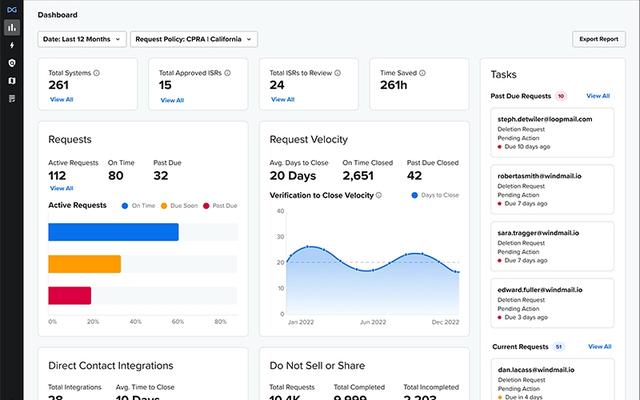The width and height of the screenshot is (640, 400).
Task: Expand the Date: Last 12 Months dropdown
Action: click(82, 39)
